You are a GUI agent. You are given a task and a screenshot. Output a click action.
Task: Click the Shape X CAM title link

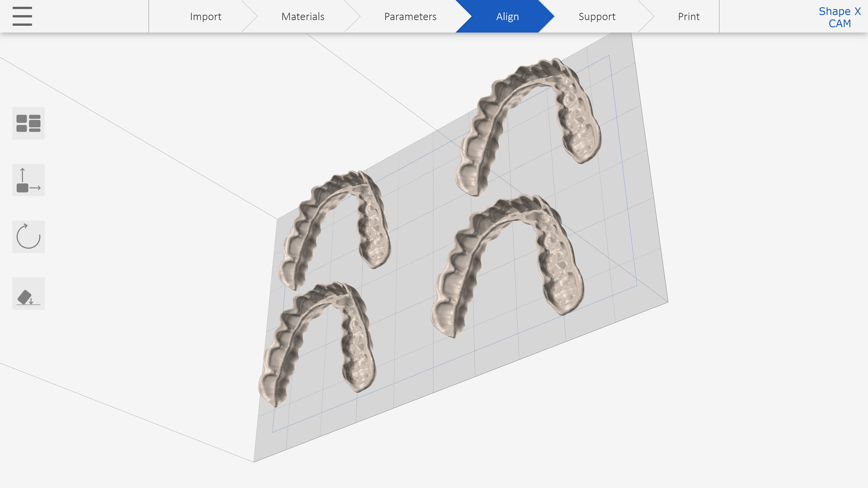pyautogui.click(x=840, y=17)
